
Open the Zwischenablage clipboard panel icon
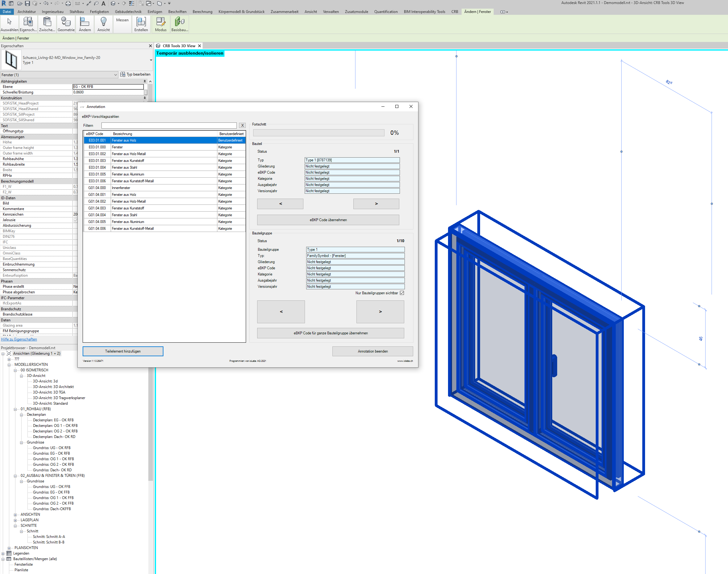click(x=47, y=24)
